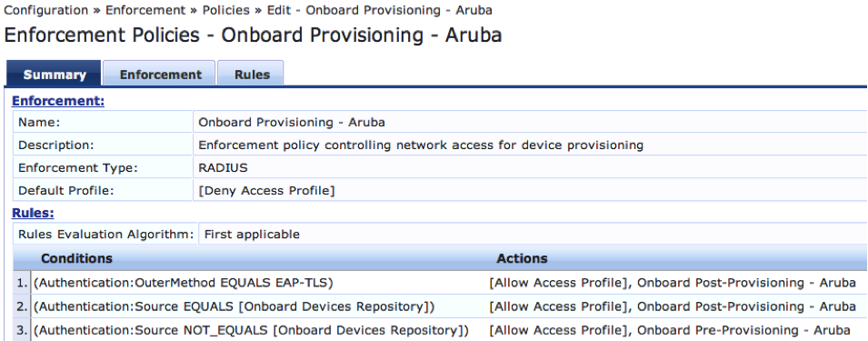This screenshot has height=341, width=868.
Task: Go to the Policies breadcrumb
Action: [225, 10]
